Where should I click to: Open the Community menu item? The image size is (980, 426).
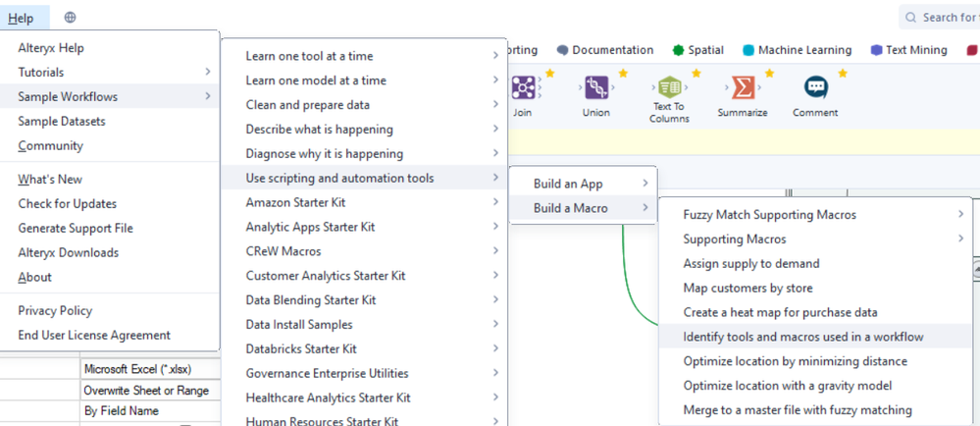click(109, 145)
